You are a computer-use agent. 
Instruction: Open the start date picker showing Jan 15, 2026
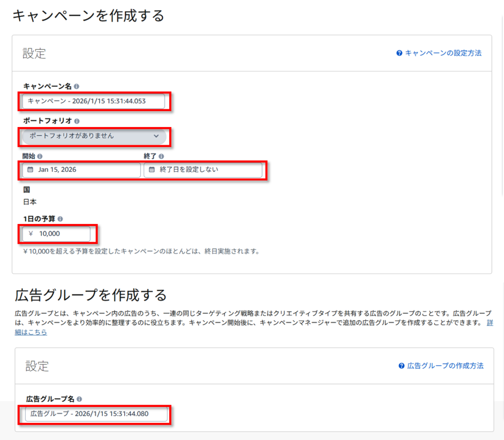(81, 169)
